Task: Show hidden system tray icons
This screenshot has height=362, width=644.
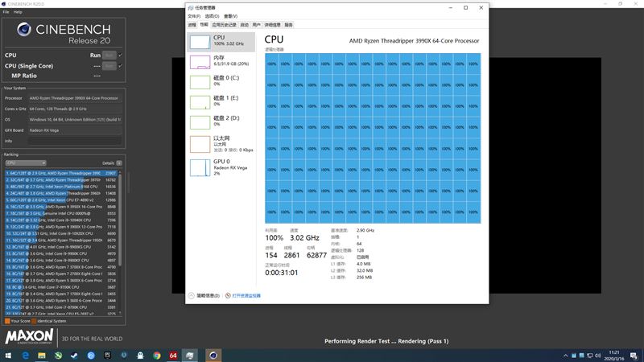Action: click(566, 356)
